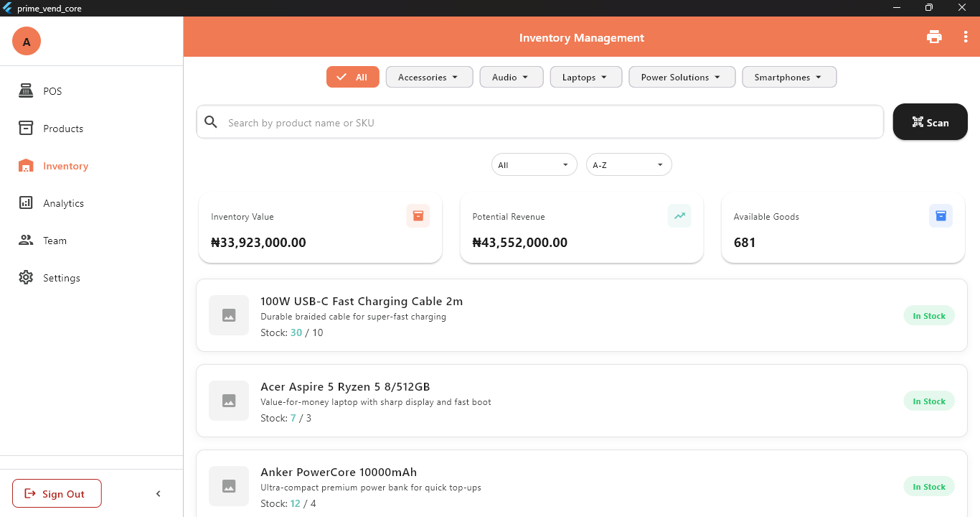Click 100W USB-C Fast Charging Cable 2m title

click(x=362, y=302)
